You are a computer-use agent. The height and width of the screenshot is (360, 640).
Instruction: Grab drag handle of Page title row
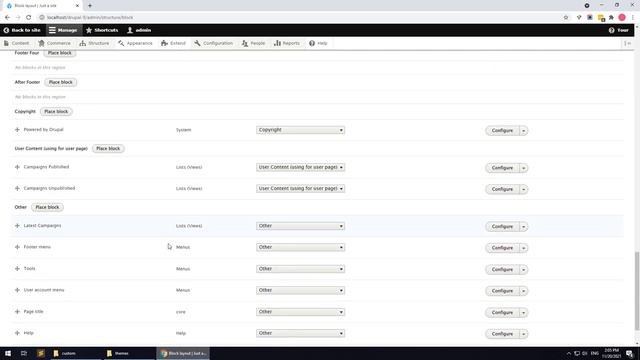(17, 312)
